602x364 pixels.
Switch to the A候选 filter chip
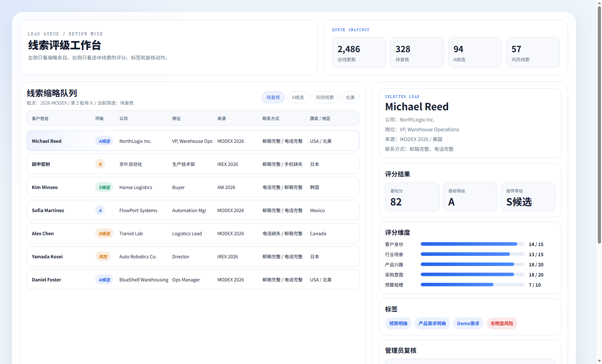[298, 97]
